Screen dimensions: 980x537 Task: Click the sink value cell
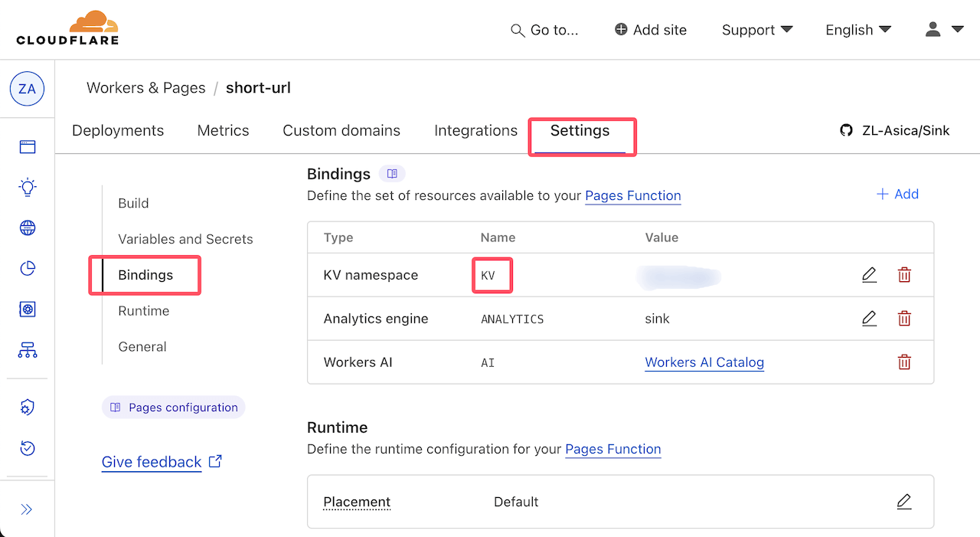[657, 319]
